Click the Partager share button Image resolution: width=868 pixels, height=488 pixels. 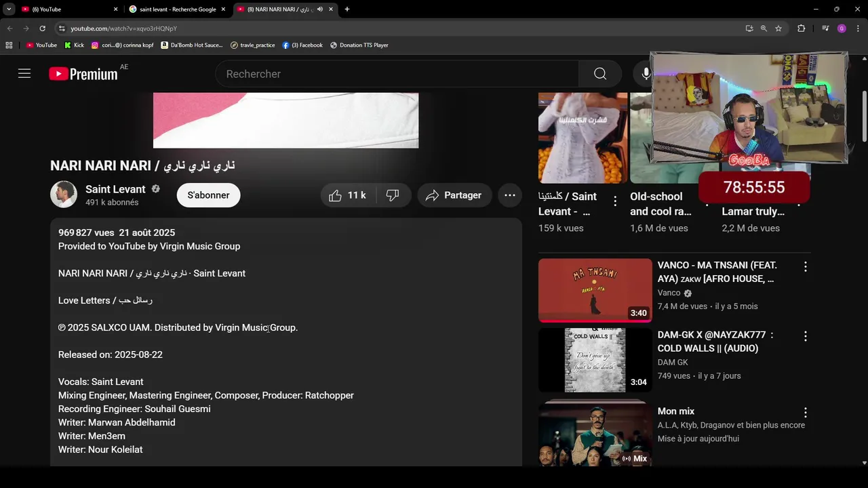(454, 195)
